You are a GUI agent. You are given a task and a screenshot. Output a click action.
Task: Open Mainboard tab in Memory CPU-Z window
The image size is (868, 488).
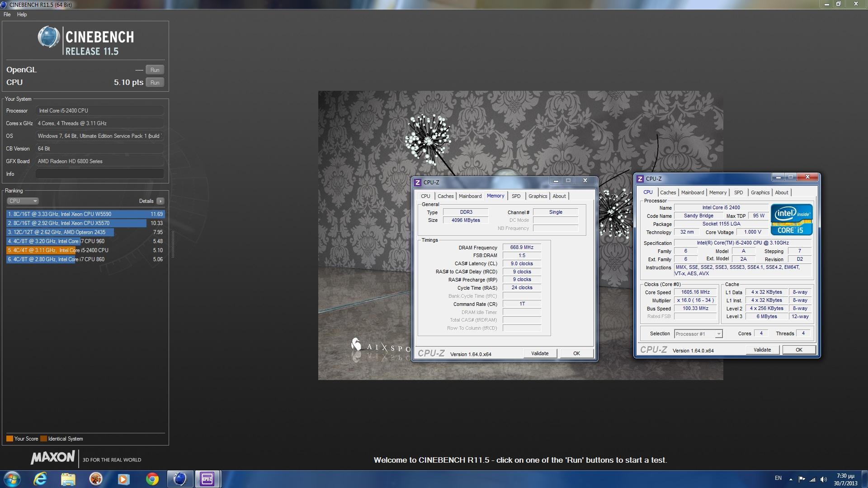[470, 196]
